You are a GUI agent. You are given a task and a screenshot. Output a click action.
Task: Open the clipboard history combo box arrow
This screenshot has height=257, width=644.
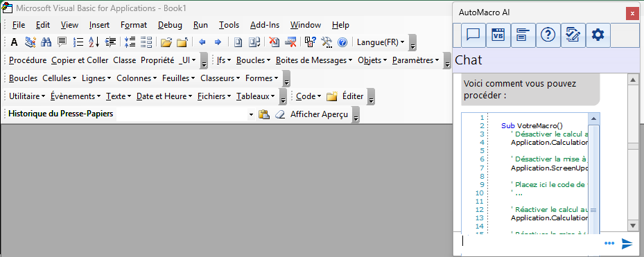click(x=252, y=115)
